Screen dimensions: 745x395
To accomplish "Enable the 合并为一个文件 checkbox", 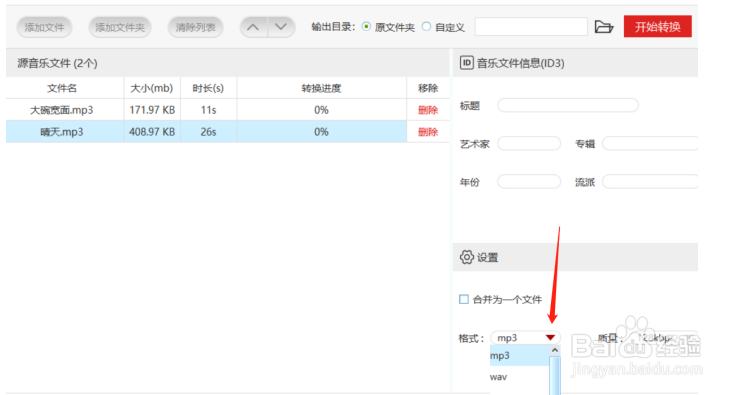I will [464, 299].
